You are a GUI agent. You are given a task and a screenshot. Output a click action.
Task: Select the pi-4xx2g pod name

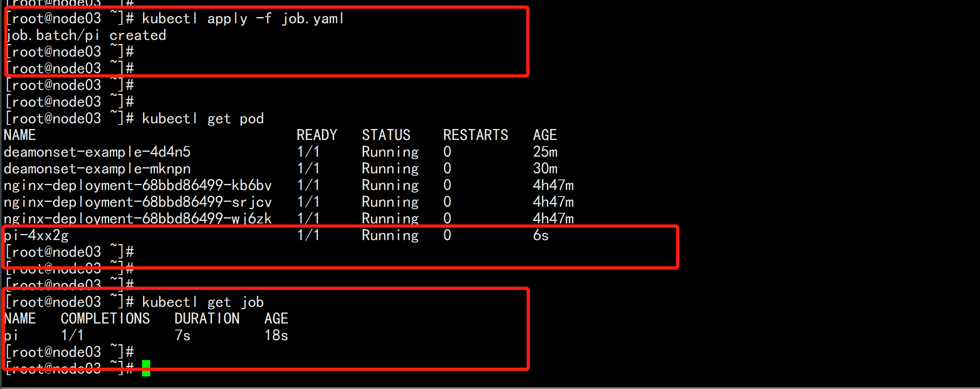pos(36,236)
